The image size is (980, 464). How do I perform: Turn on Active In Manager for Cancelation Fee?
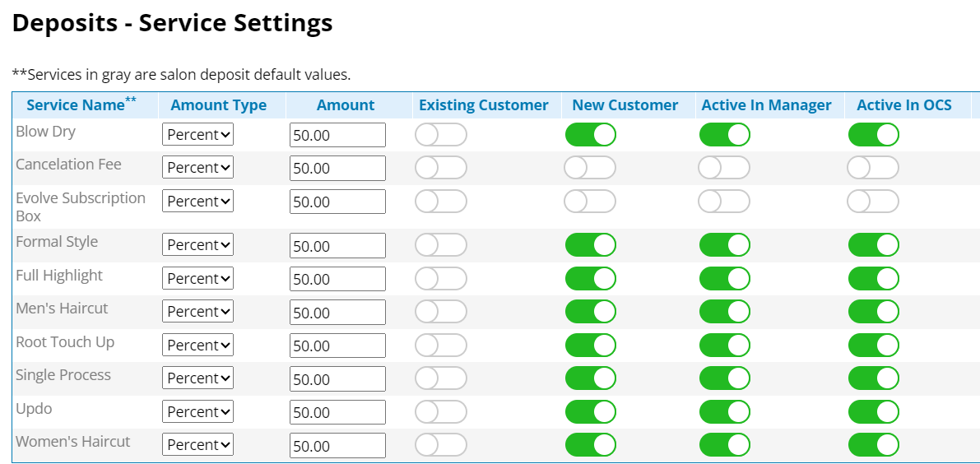724,168
